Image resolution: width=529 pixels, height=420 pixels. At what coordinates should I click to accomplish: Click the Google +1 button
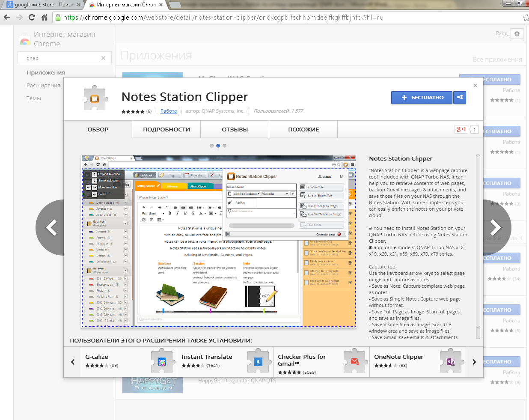pos(461,129)
